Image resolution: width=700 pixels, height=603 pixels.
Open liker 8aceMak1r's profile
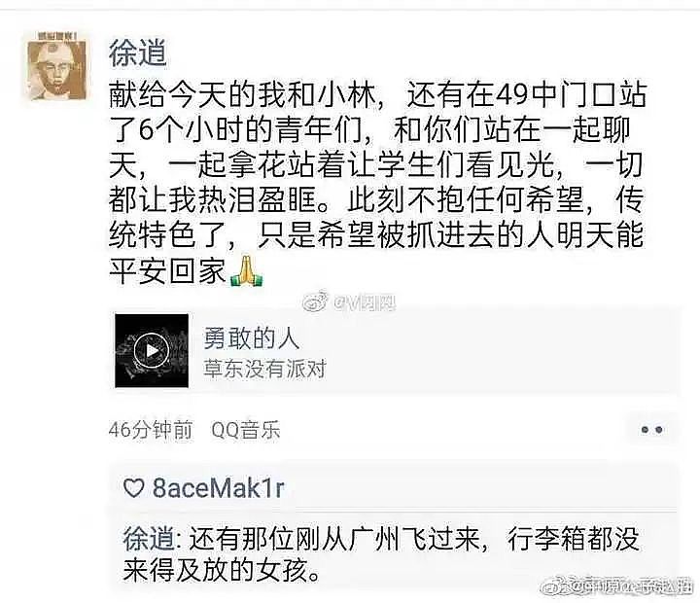point(219,488)
